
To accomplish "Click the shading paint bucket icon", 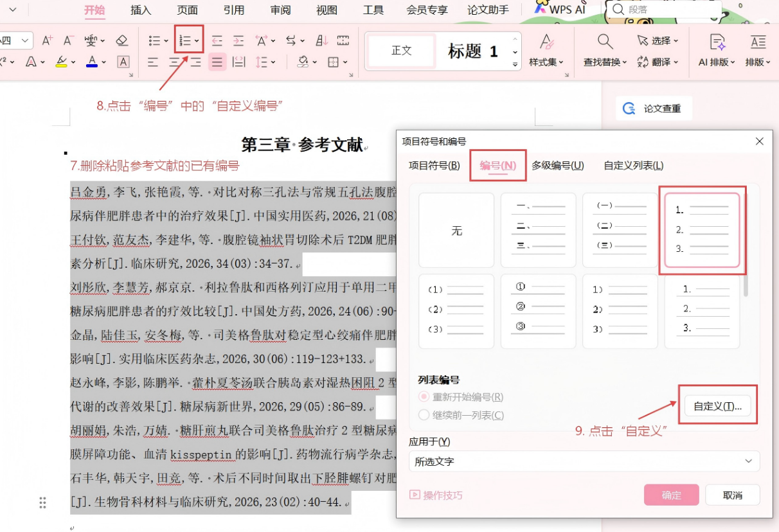I will coord(303,62).
